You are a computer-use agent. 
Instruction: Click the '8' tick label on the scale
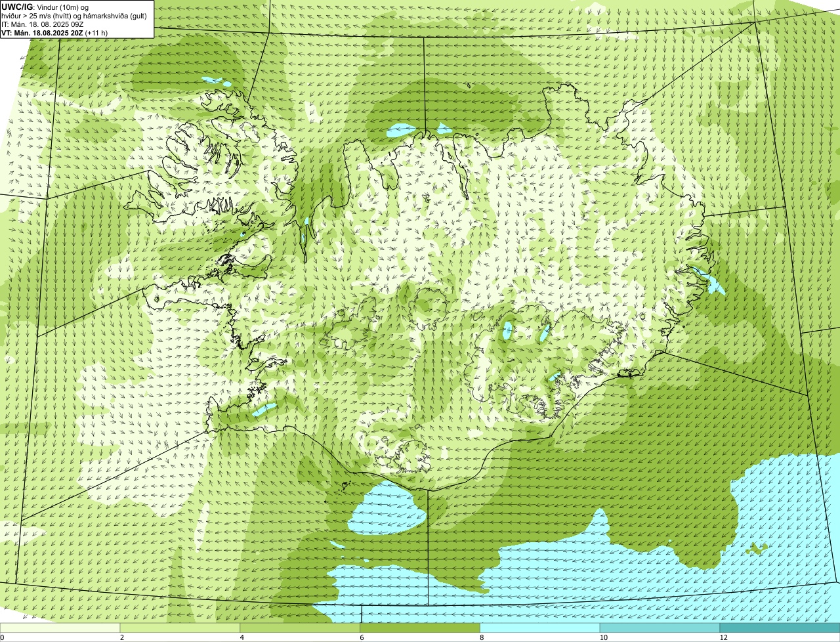[482, 637]
